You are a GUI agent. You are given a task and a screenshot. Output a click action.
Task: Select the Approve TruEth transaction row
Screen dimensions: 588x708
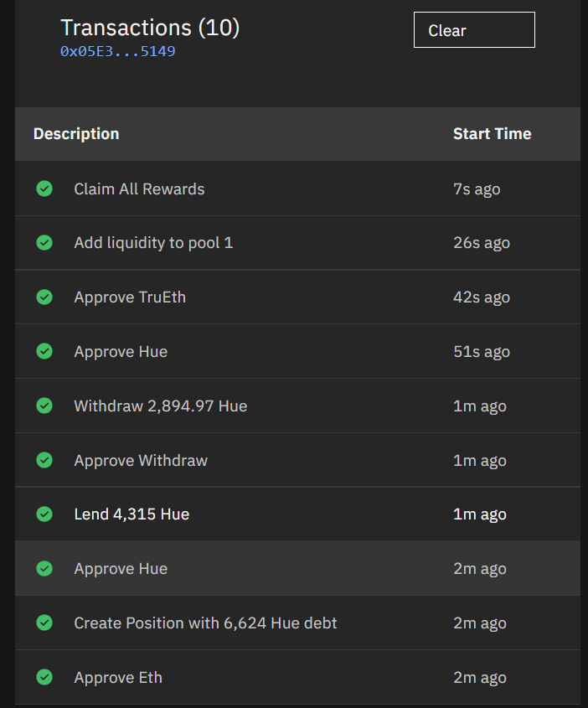(297, 297)
